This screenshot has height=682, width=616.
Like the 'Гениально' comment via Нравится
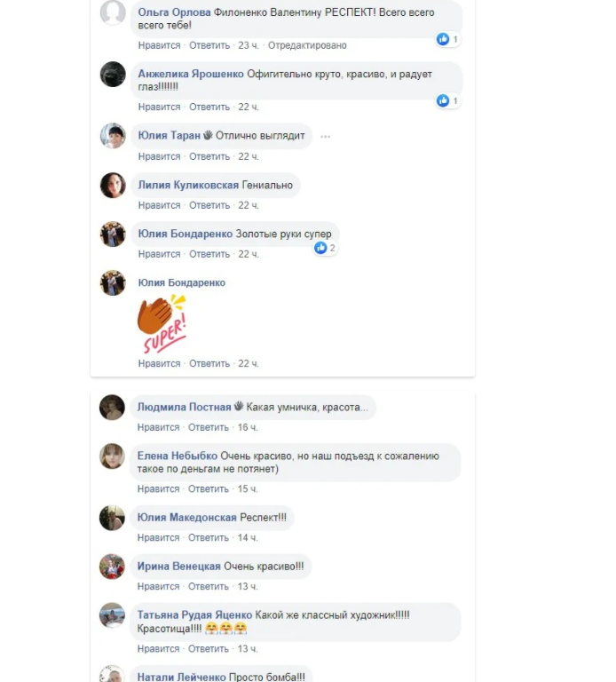[x=159, y=205]
